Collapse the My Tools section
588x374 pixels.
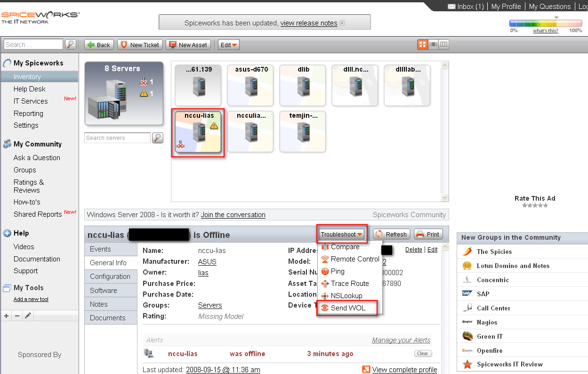point(23,288)
